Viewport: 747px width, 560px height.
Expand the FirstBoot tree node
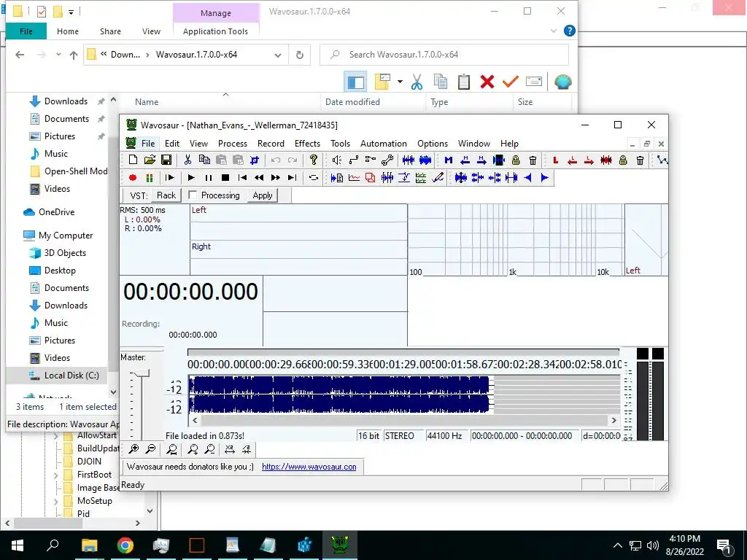click(55, 475)
